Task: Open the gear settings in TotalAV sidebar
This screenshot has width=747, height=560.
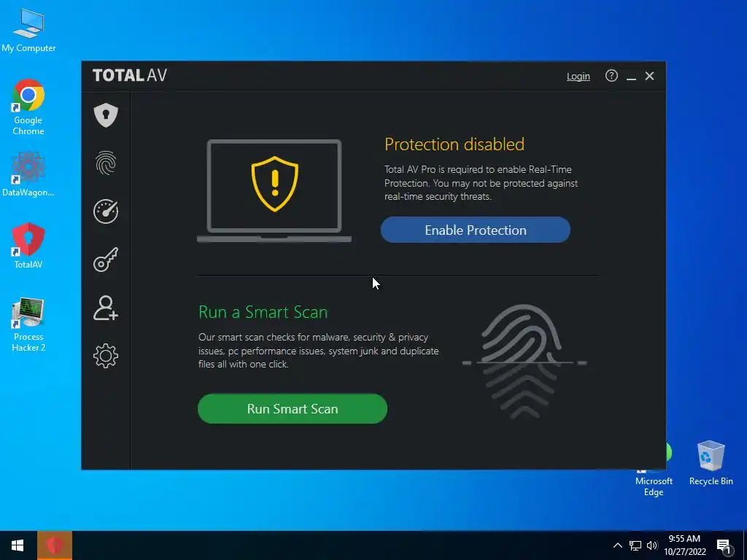Action: tap(106, 356)
